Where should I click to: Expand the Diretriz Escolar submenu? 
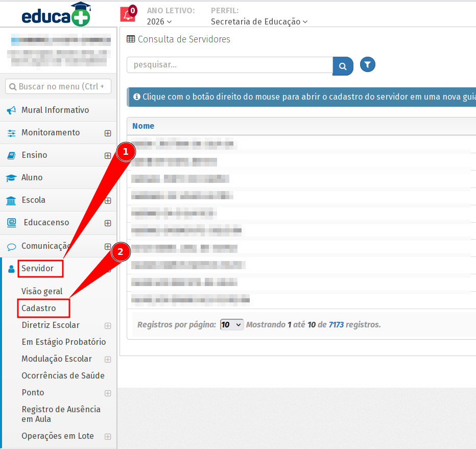[x=108, y=325]
